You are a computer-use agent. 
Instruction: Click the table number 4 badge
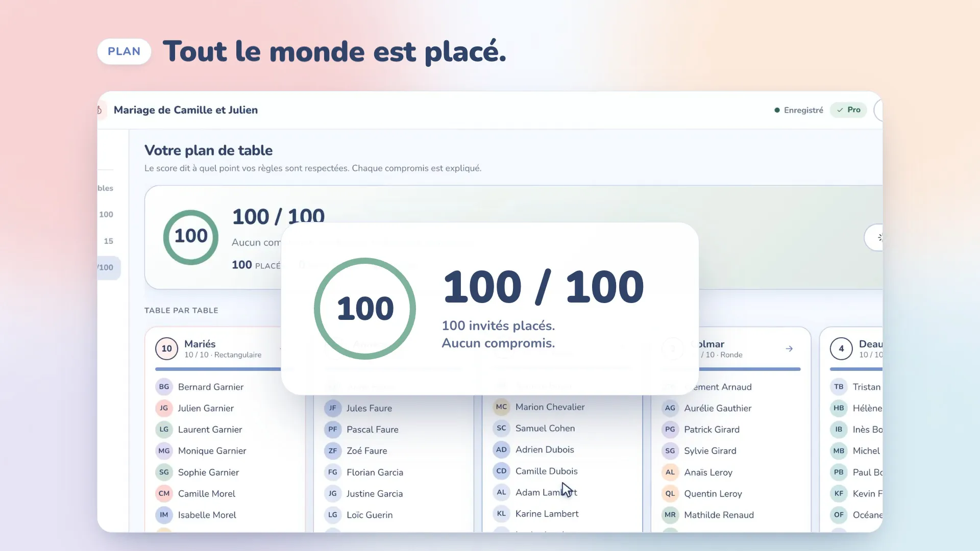pyautogui.click(x=841, y=348)
